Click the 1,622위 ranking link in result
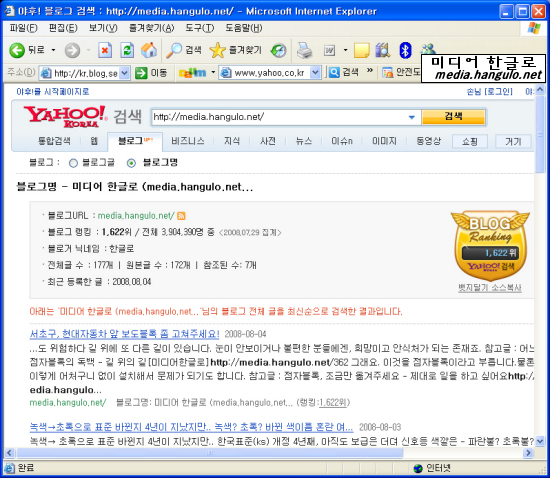This screenshot has width=550, height=478. point(333,403)
